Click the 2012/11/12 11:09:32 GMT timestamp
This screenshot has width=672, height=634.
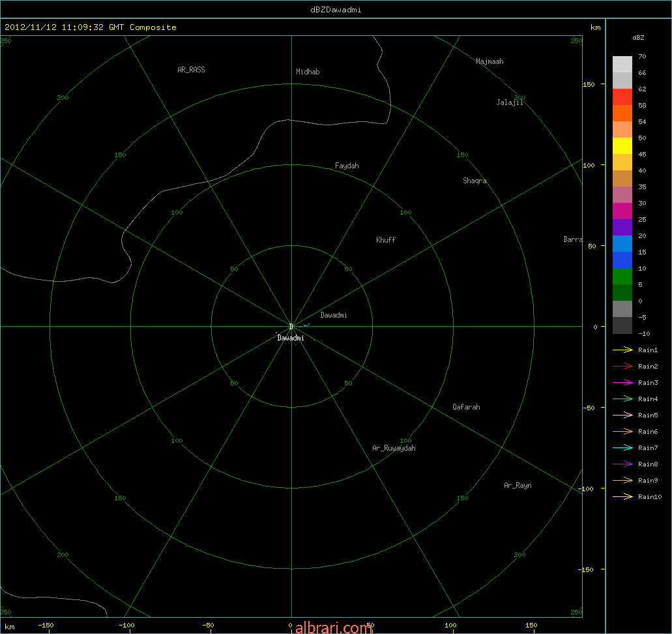pos(64,27)
